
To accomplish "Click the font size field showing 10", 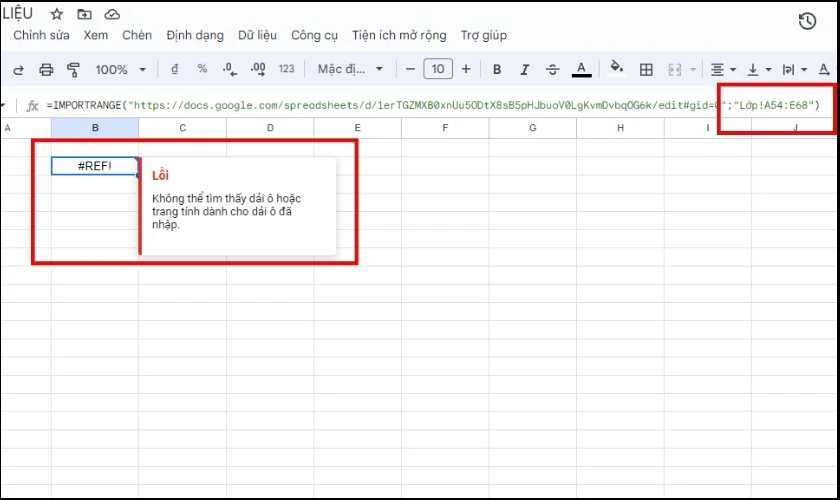I will tap(438, 69).
